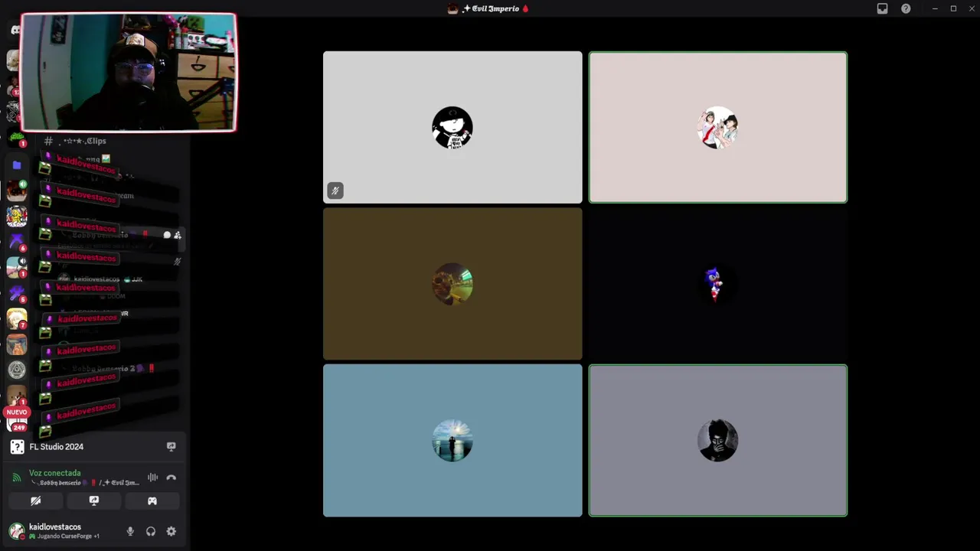
Task: Focus the gray call tile with dark face avatar
Action: pyautogui.click(x=718, y=440)
